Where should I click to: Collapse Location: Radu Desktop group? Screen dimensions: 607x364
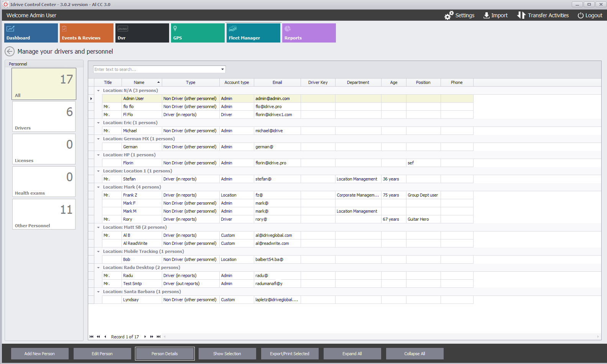pyautogui.click(x=99, y=268)
